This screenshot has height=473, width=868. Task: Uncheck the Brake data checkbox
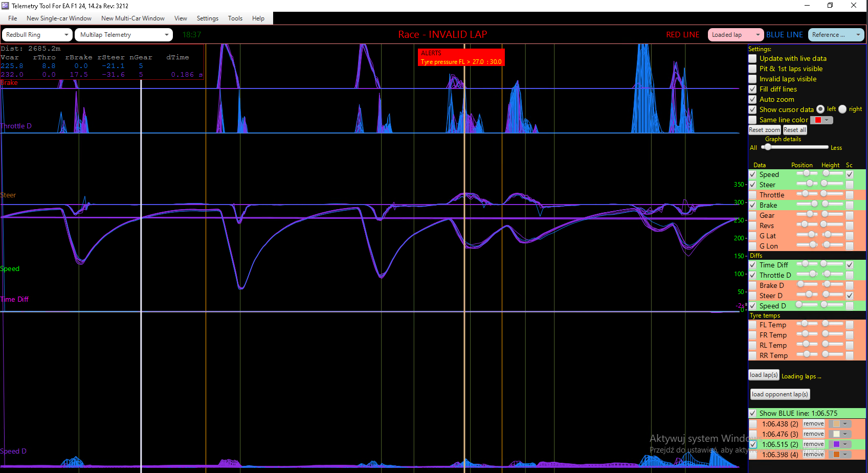click(x=752, y=205)
